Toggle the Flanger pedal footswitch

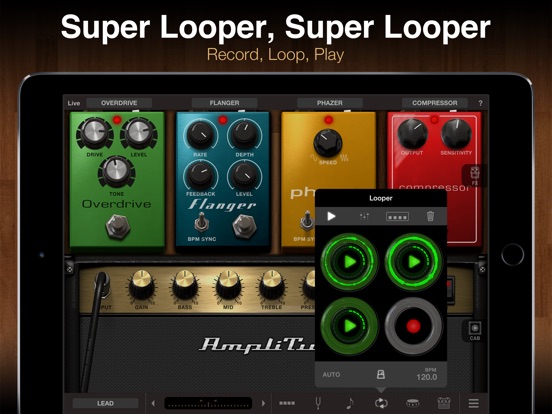pyautogui.click(x=244, y=225)
